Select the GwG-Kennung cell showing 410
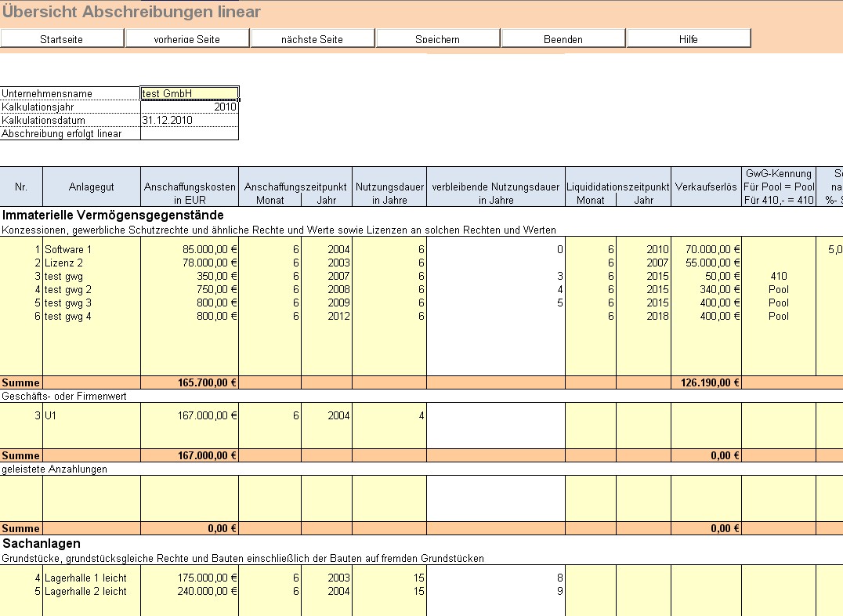843x616 pixels. click(x=779, y=276)
